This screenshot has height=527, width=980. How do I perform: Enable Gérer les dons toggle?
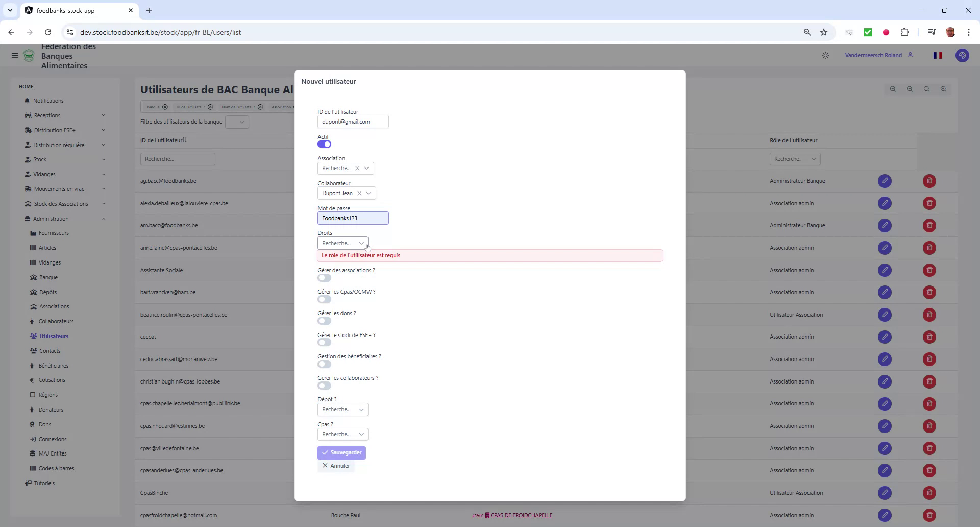(x=324, y=321)
